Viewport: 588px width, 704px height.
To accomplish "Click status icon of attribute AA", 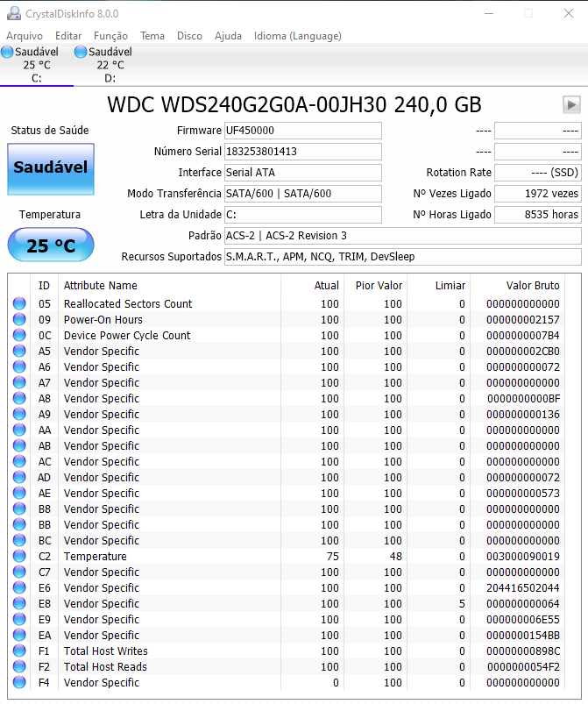I will tap(19, 430).
